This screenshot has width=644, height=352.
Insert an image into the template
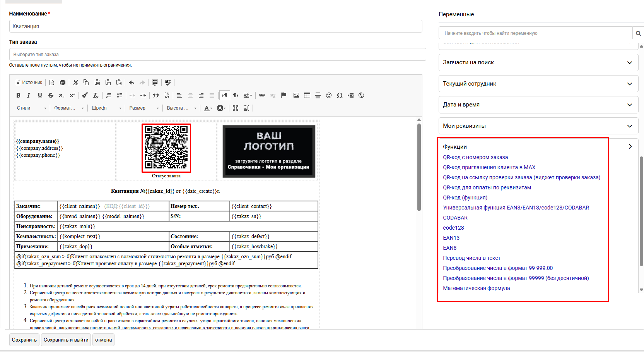click(x=296, y=95)
